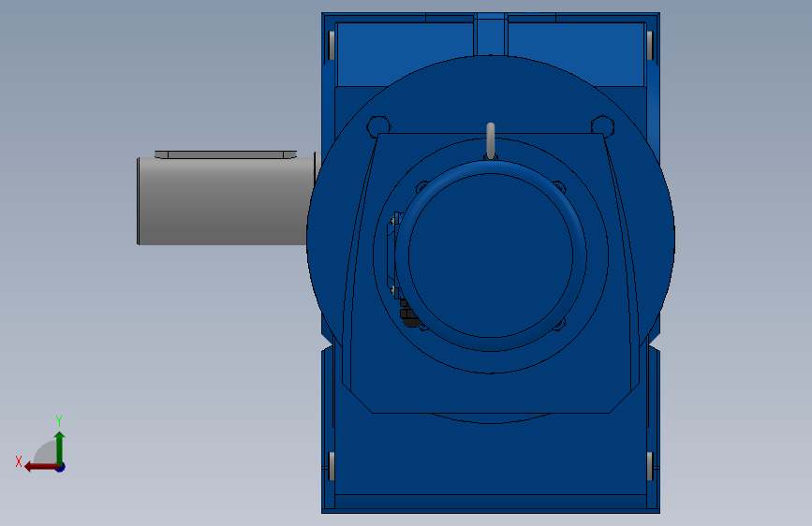Click the red X label of the triad

19,461
